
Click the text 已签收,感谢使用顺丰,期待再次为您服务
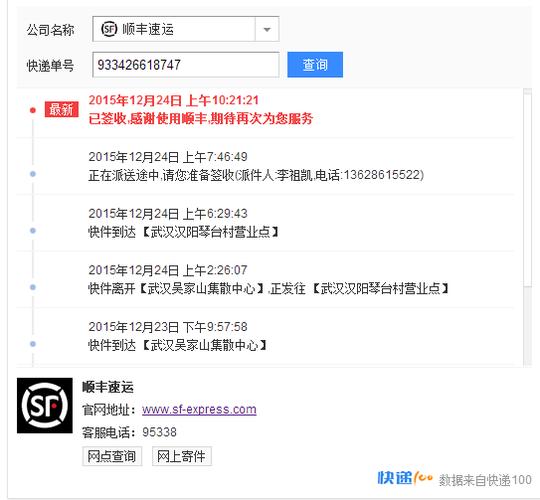pos(200,119)
